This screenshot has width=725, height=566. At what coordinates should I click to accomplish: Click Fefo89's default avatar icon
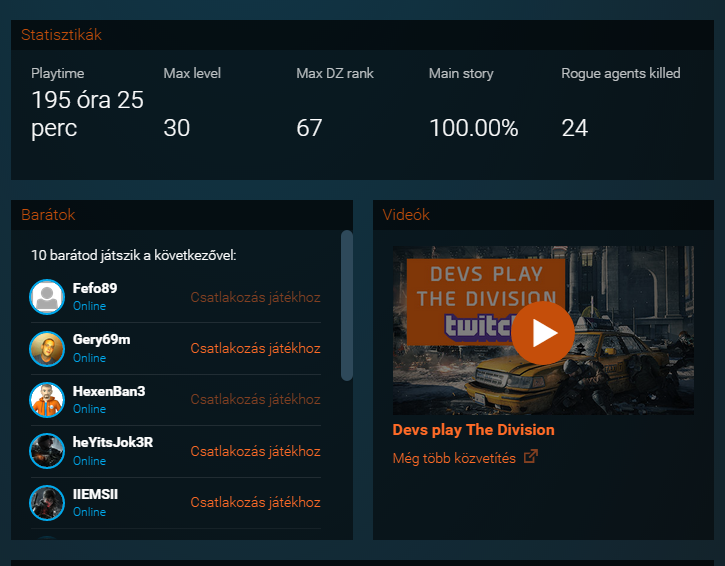47,297
